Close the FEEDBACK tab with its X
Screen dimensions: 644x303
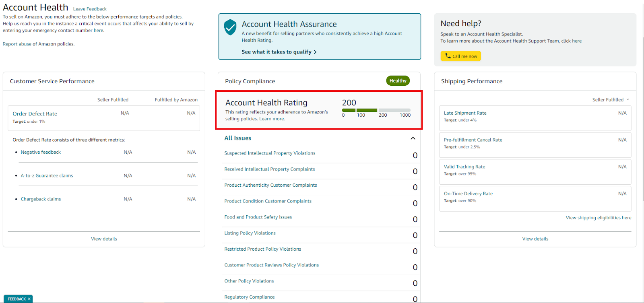29,299
